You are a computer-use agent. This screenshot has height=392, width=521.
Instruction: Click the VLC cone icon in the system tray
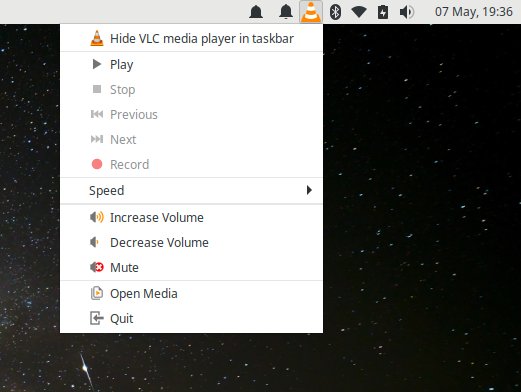[x=311, y=12]
